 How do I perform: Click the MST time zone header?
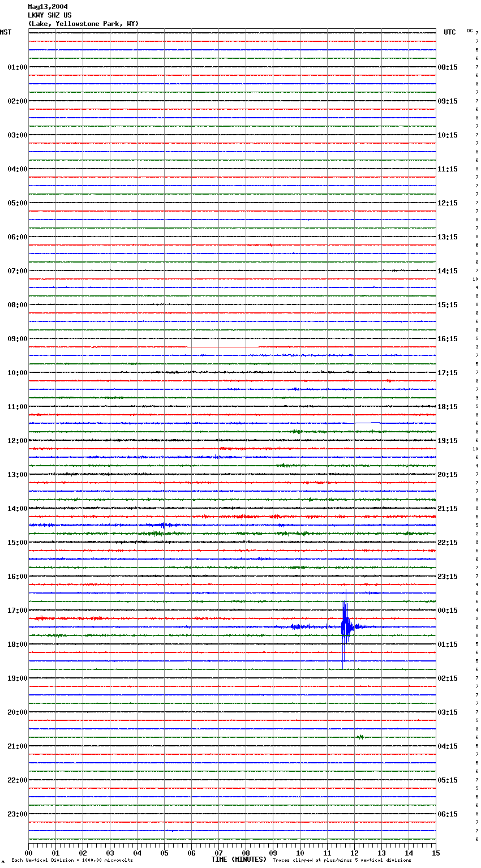(x=6, y=32)
